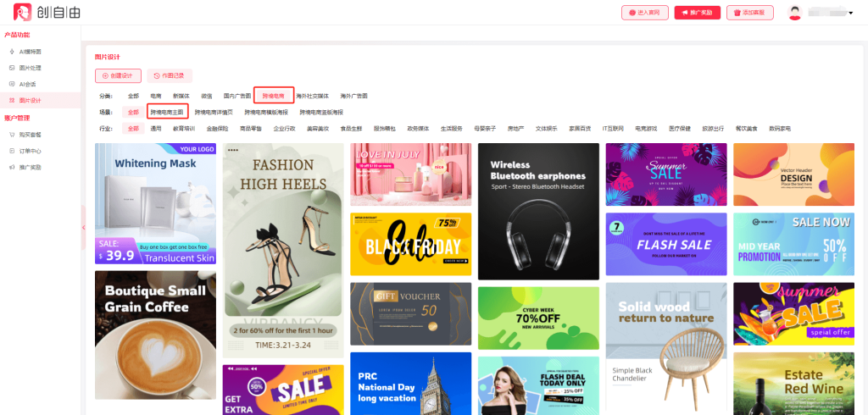Image resolution: width=868 pixels, height=415 pixels.
Task: Filter by 海外社交媒体 category
Action: point(314,96)
